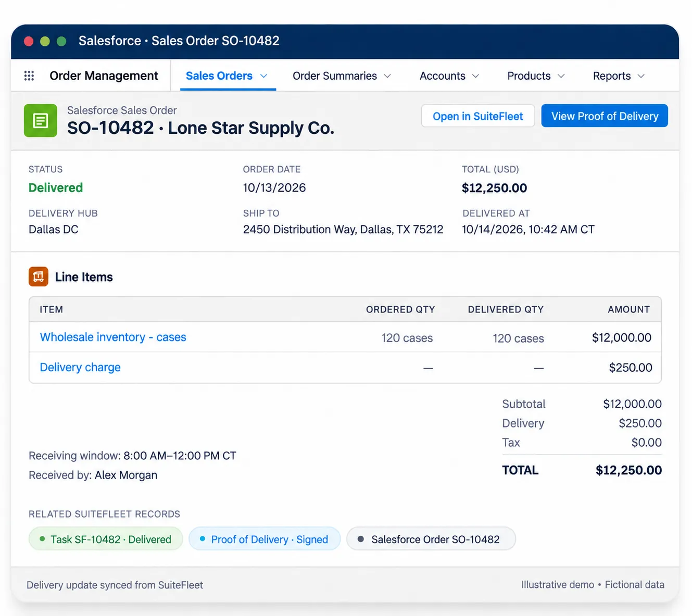The height and width of the screenshot is (616, 692).
Task: Click the orange Line Items section icon
Action: point(39,277)
